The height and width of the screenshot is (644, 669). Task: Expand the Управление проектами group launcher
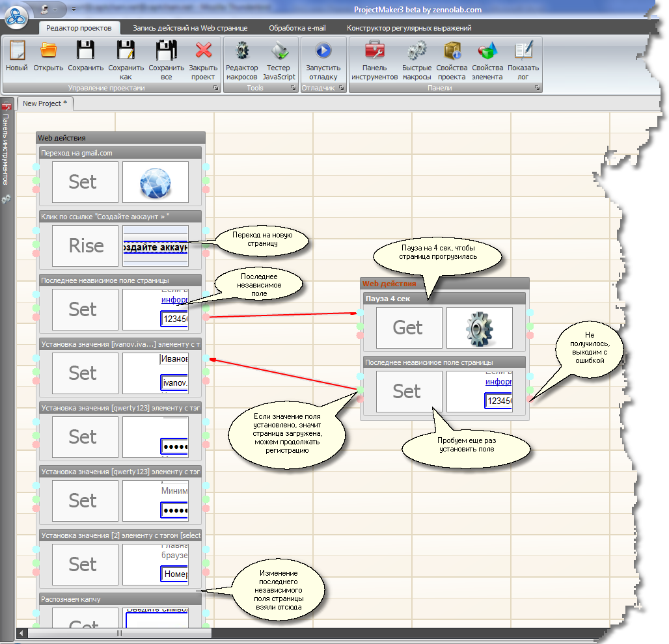[215, 88]
